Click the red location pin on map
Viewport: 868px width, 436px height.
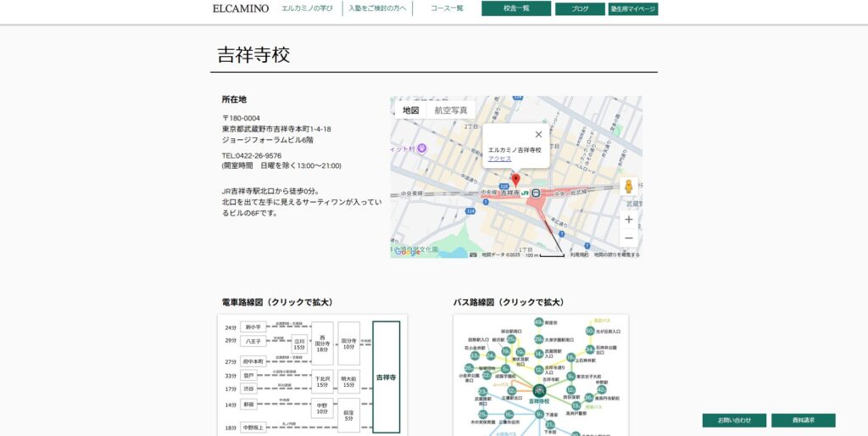click(x=515, y=180)
